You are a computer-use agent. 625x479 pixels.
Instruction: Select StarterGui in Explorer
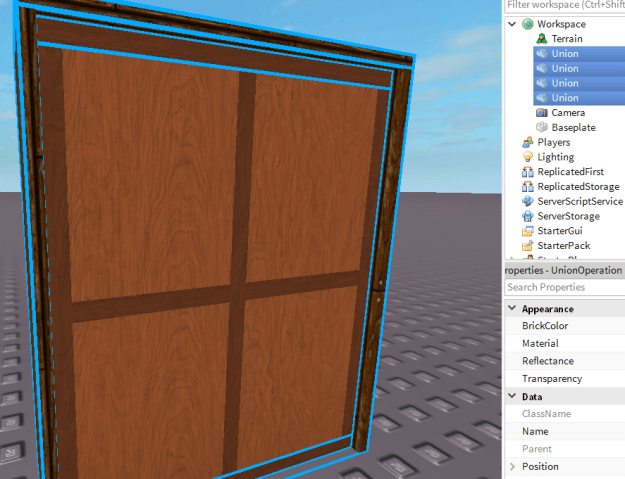[560, 231]
